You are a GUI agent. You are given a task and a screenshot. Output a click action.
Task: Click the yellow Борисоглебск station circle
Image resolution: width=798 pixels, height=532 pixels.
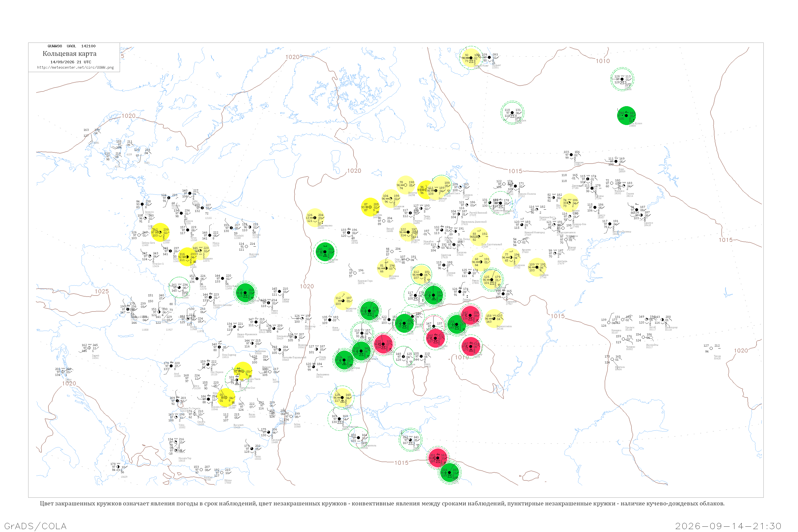tap(494, 319)
